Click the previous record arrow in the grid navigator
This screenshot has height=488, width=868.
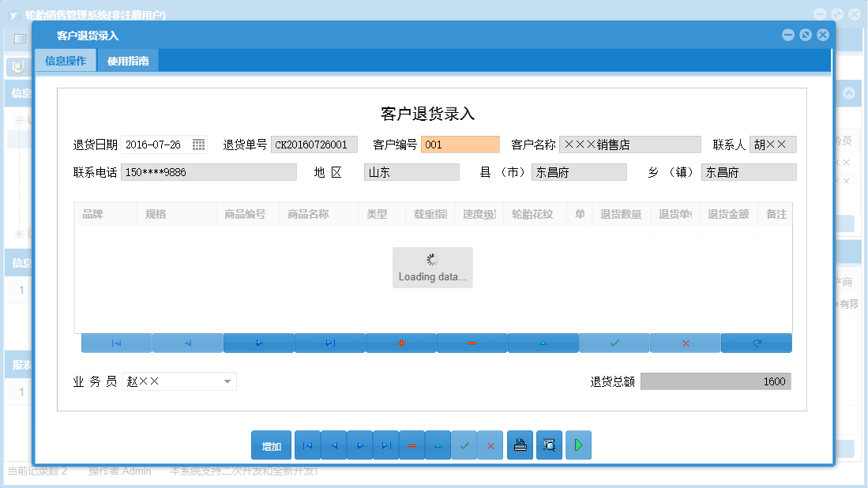click(187, 343)
